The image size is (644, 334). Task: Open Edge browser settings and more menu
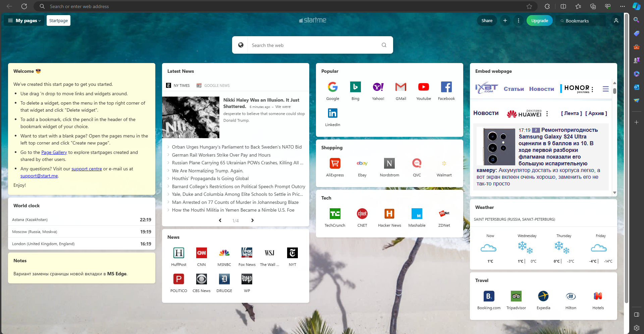[x=623, y=6]
